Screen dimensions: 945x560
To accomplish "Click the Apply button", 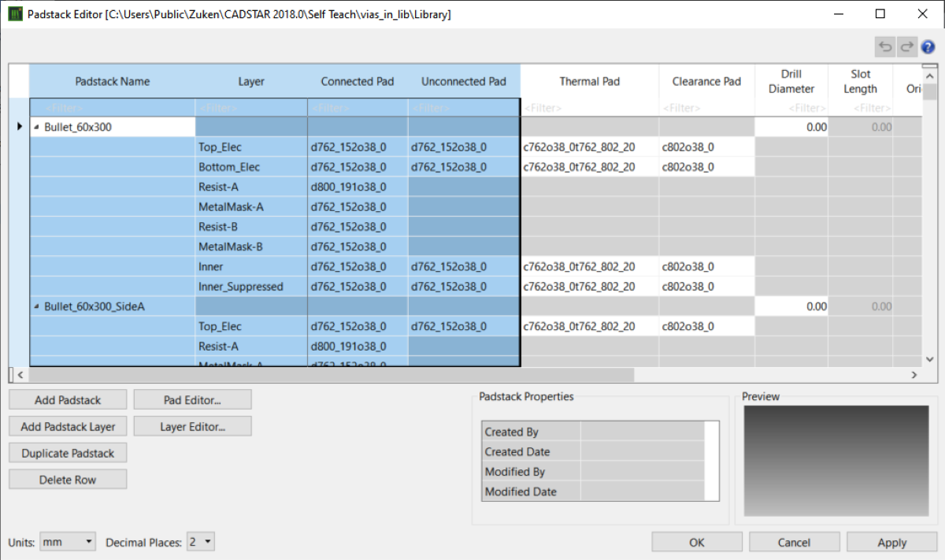I will [891, 543].
